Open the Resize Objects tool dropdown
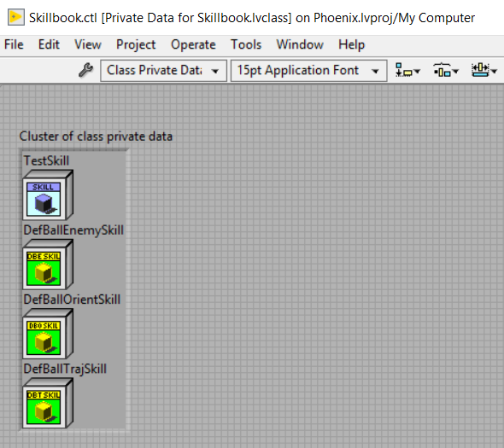Screen dimensions: 504x448 (x=484, y=70)
